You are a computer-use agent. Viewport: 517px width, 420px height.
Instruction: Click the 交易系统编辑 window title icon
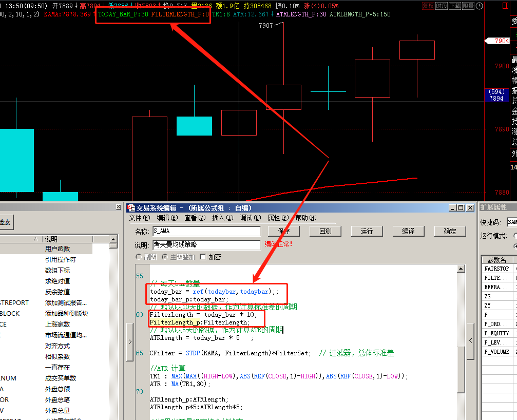(131, 208)
